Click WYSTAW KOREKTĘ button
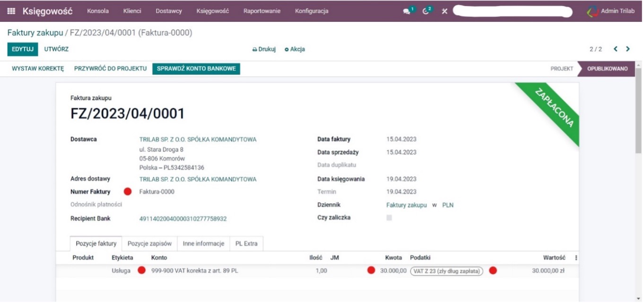The height and width of the screenshot is (303, 644). 38,69
